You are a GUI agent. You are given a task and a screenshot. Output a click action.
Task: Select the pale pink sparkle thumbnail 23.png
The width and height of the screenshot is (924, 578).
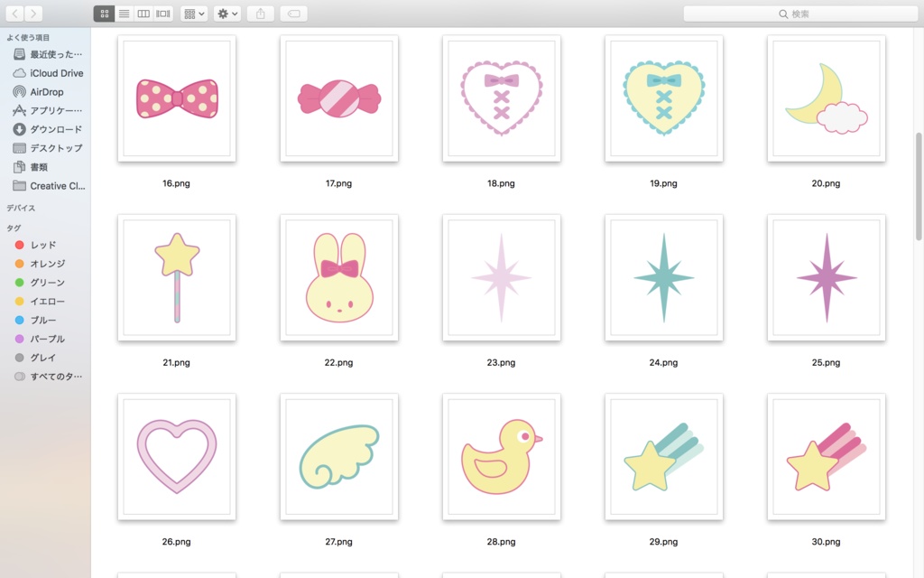click(502, 278)
